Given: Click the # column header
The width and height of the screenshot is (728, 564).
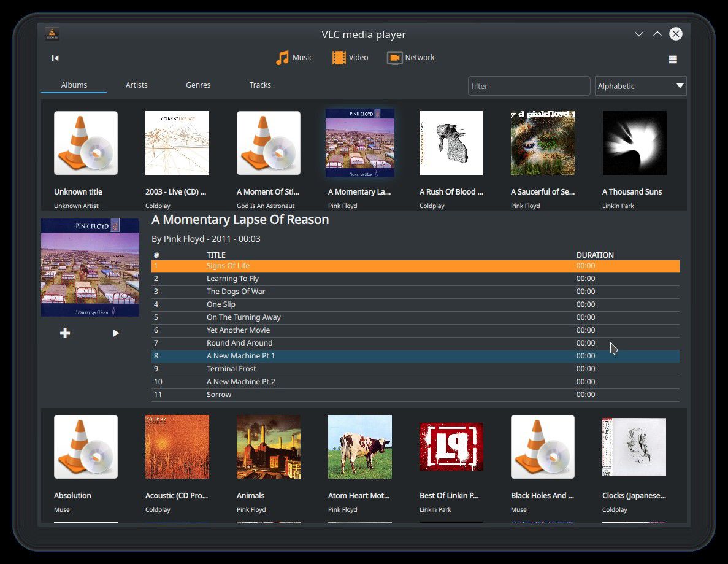Looking at the screenshot, I should pyautogui.click(x=156, y=255).
